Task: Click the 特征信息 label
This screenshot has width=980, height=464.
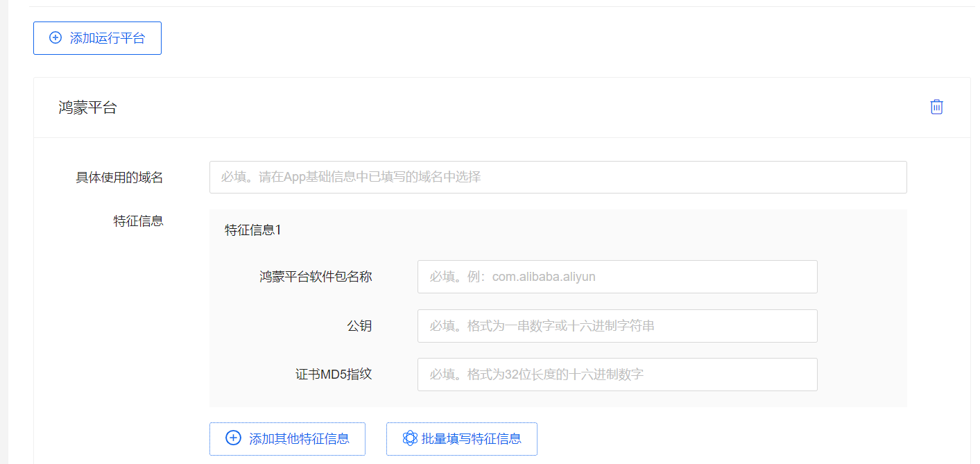Action: pyautogui.click(x=139, y=221)
